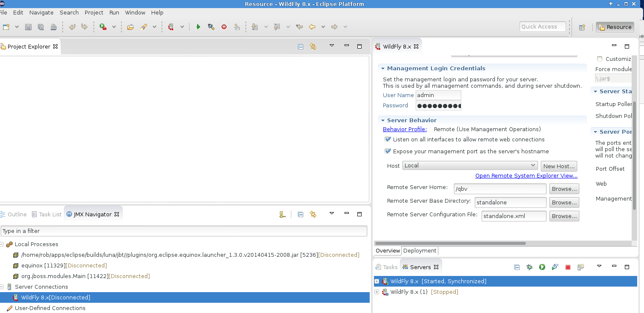The height and width of the screenshot is (313, 644).
Task: Click the Resource perspective button
Action: [x=615, y=27]
